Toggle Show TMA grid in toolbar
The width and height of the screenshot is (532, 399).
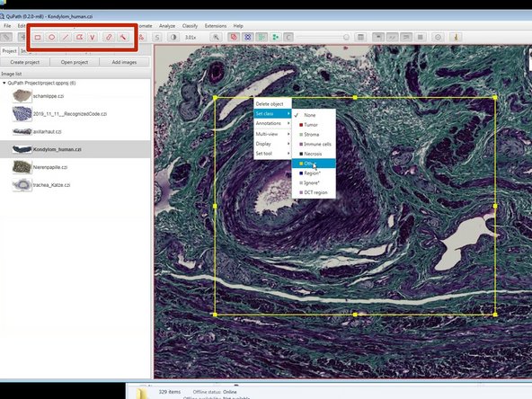248,38
